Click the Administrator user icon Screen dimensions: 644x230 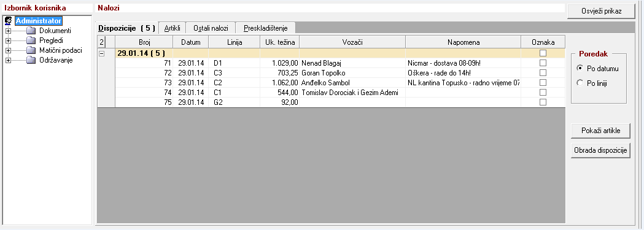point(8,20)
